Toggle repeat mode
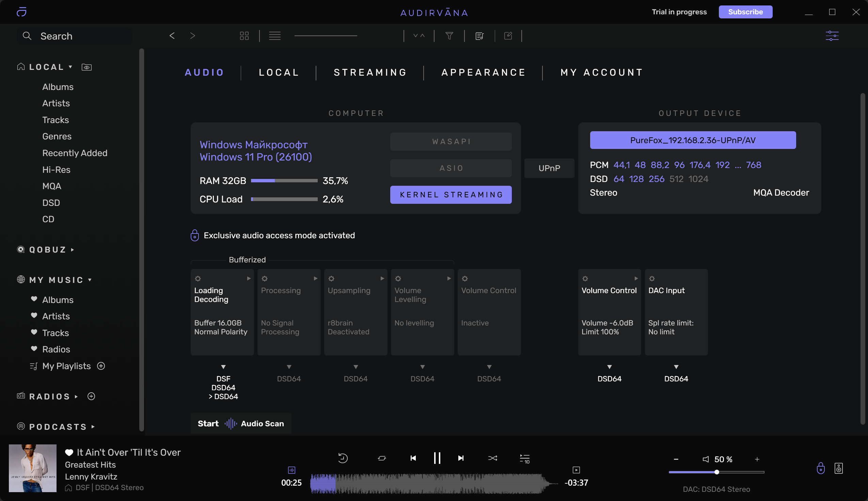 (x=382, y=458)
